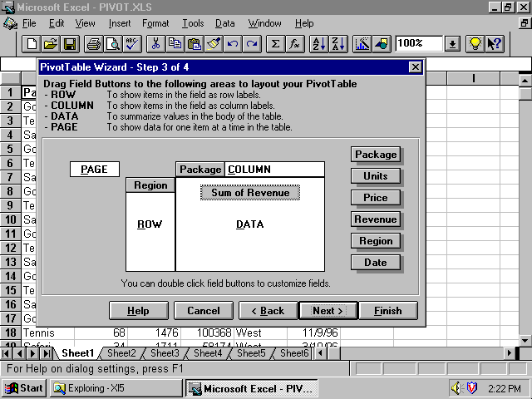Click the Save floppy disk icon
This screenshot has width=532, height=399.
tap(70, 44)
